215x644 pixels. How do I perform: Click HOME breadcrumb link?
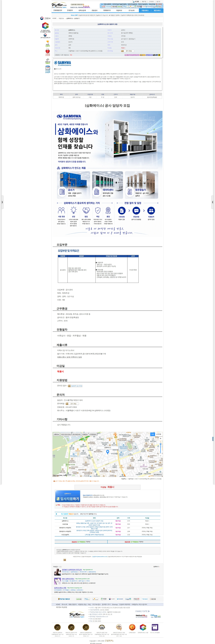(54, 19)
